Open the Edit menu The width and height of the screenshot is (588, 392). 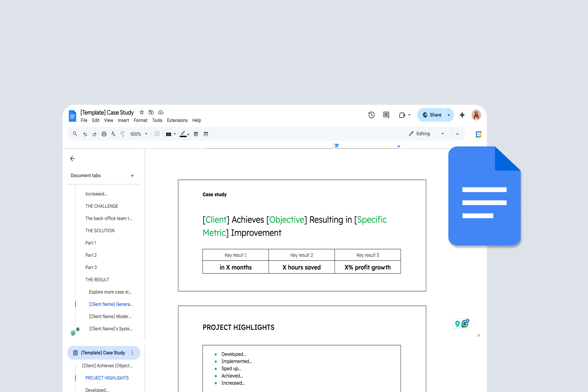coord(96,120)
